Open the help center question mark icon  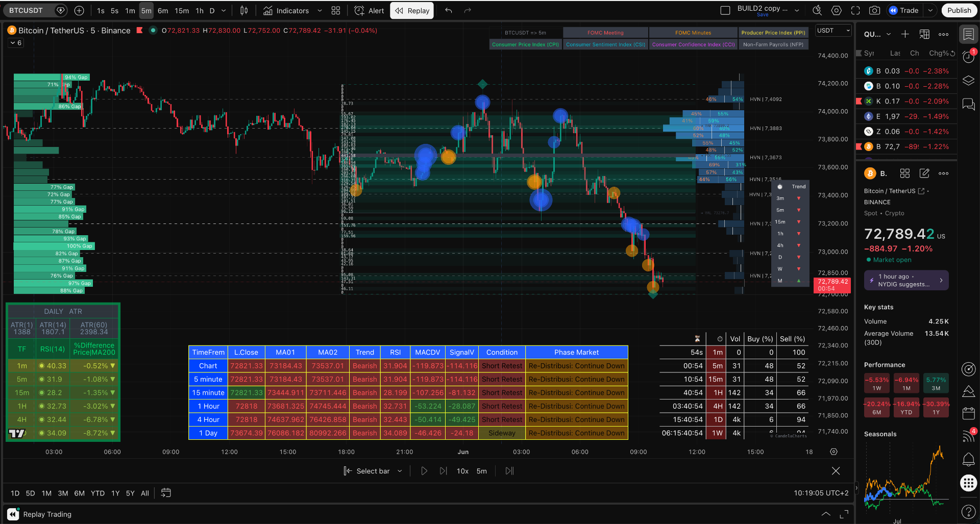[968, 511]
